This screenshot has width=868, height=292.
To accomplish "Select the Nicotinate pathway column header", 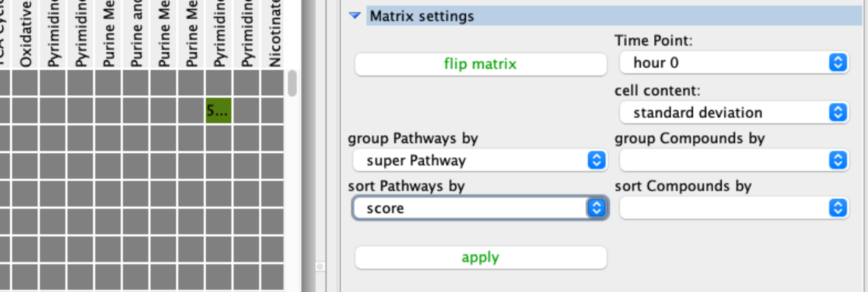I will pos(273,36).
